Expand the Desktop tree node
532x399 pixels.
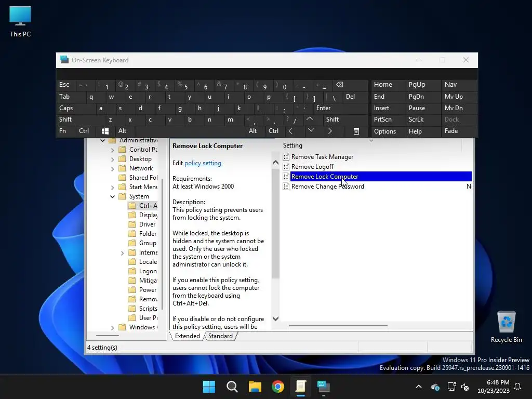pos(112,159)
